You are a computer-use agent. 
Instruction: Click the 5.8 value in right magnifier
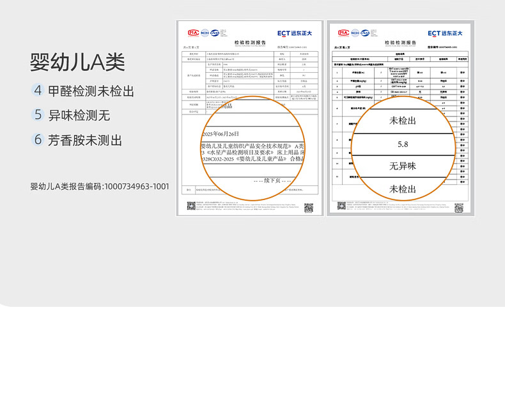coord(403,144)
